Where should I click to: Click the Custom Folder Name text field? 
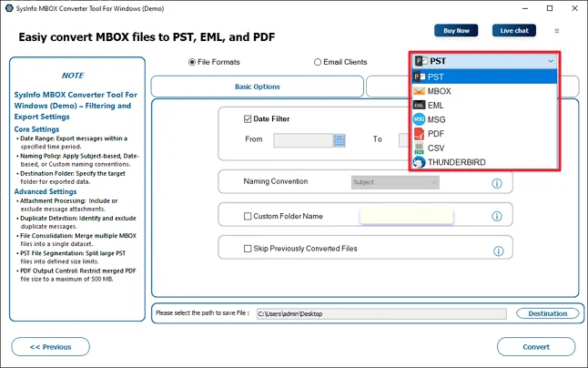tap(407, 216)
